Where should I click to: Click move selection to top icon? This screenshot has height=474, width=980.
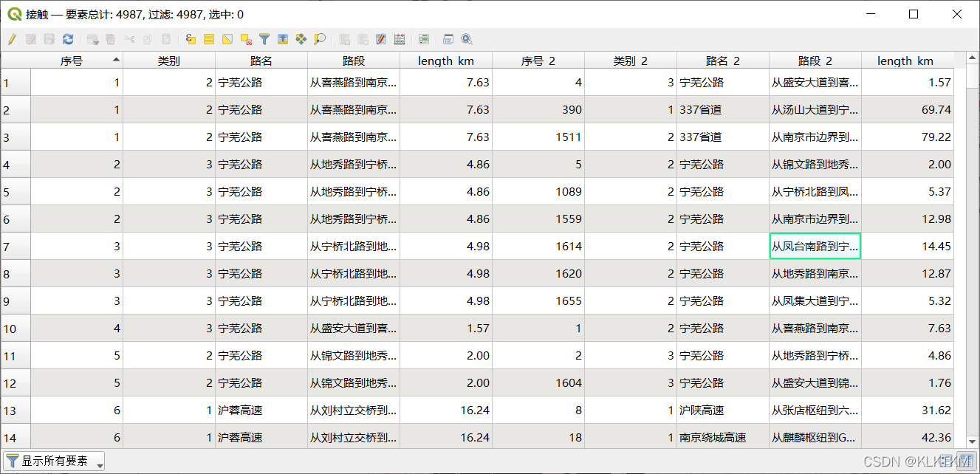[282, 39]
